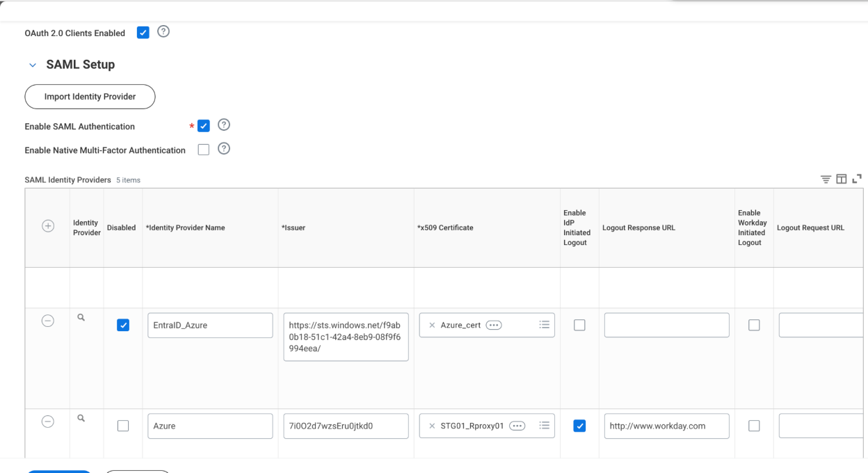Click the Enable Workday Initiated Logout header
Image resolution: width=868 pixels, height=473 pixels.
click(753, 227)
